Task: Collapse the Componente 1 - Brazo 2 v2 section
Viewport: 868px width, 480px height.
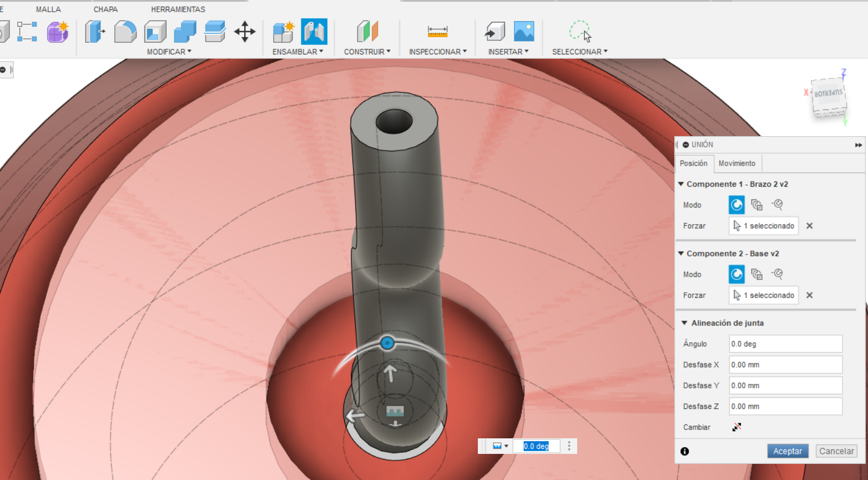Action: point(681,184)
